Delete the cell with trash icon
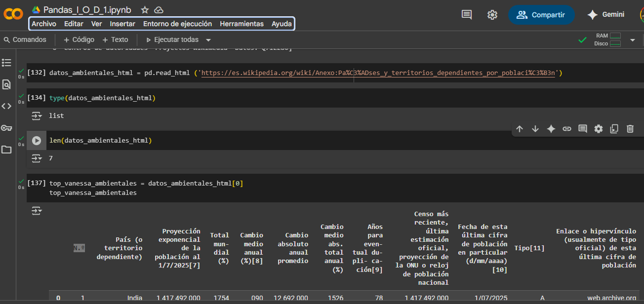Screen dimensions: 644x304 (630, 129)
